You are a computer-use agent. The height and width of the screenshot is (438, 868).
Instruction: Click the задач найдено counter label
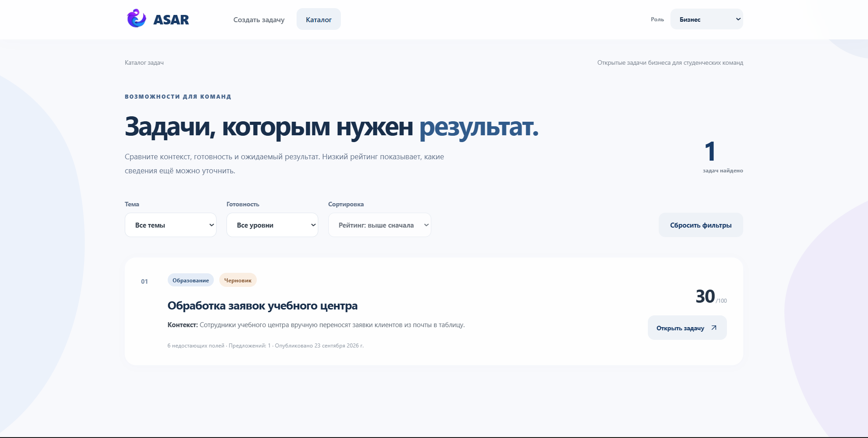point(723,171)
